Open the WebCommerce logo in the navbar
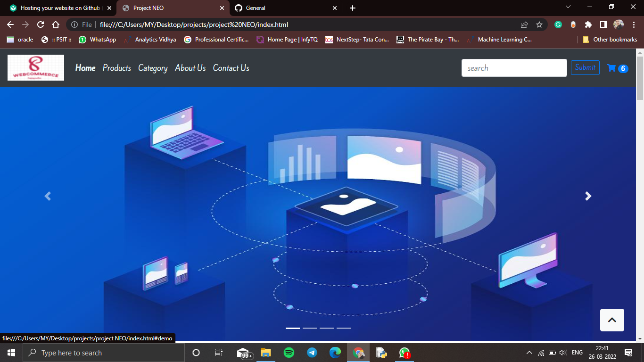644x362 pixels. coord(36,67)
